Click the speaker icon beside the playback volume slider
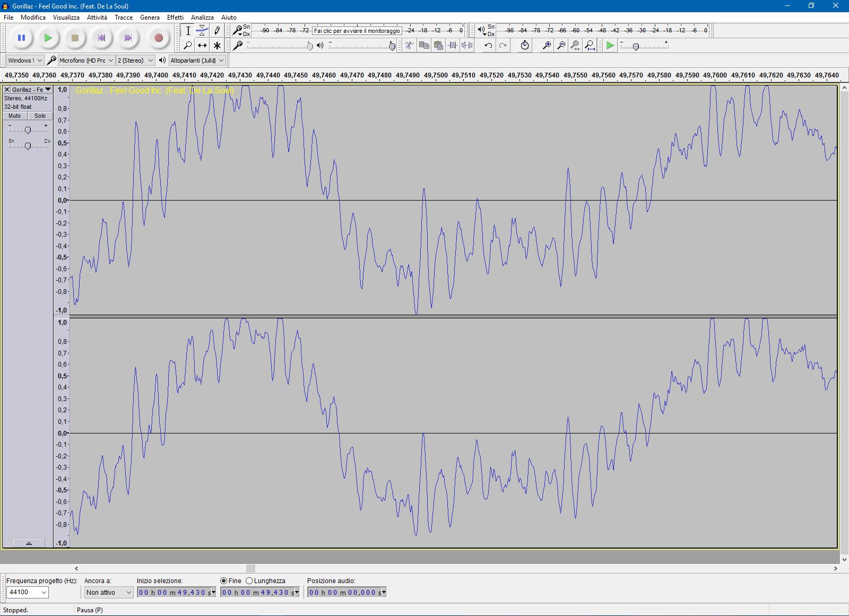This screenshot has height=616, width=849. click(320, 46)
